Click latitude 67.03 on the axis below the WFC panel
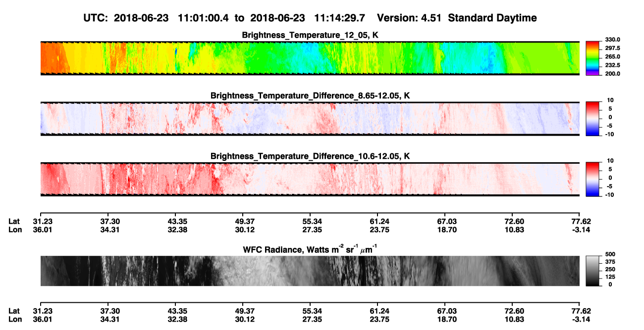 (x=445, y=311)
